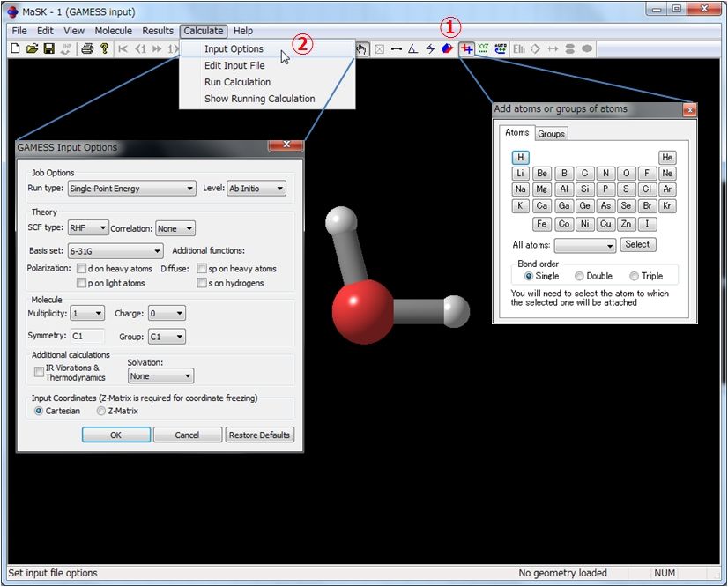Select the Z-Matrix input coordinates option

(x=101, y=410)
